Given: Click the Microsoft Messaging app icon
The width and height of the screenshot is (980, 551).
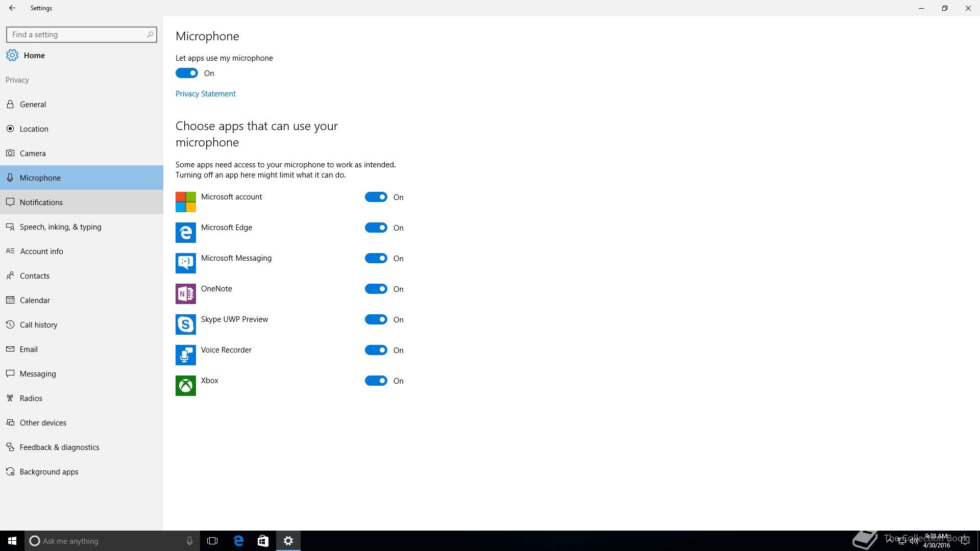Looking at the screenshot, I should point(185,263).
